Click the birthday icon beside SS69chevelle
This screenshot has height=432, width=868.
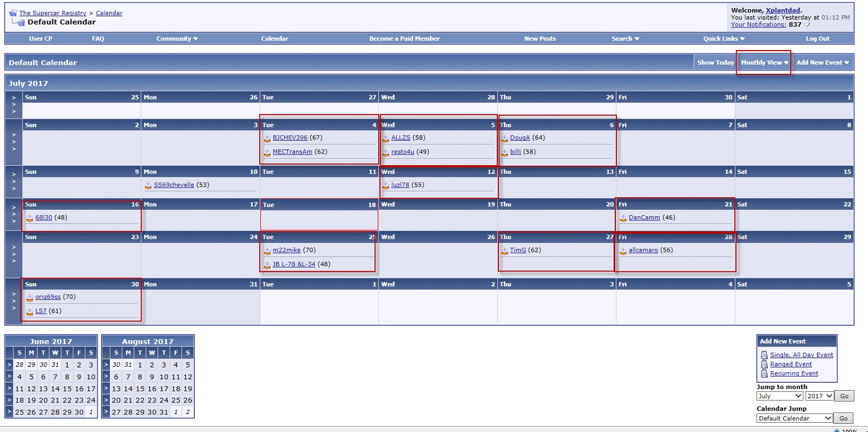[x=148, y=185]
